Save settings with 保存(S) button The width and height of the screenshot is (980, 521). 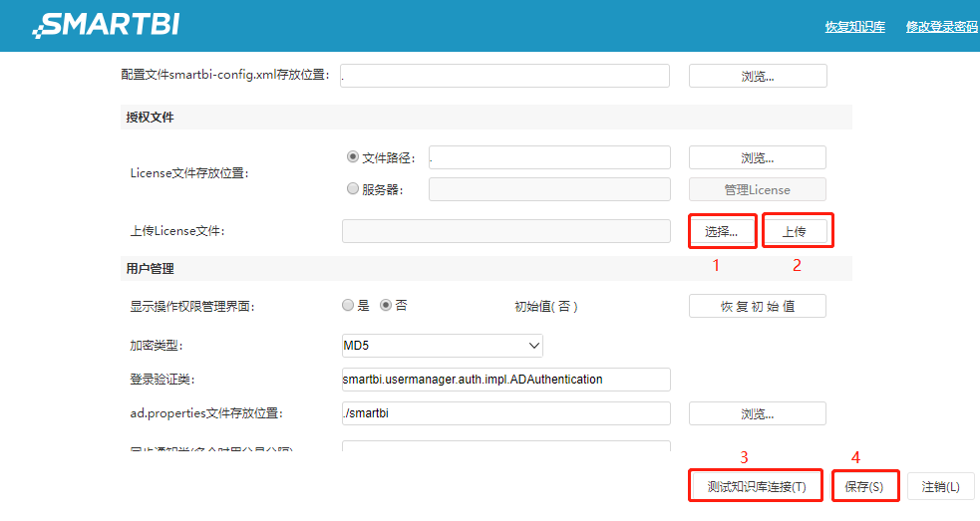[x=864, y=486]
